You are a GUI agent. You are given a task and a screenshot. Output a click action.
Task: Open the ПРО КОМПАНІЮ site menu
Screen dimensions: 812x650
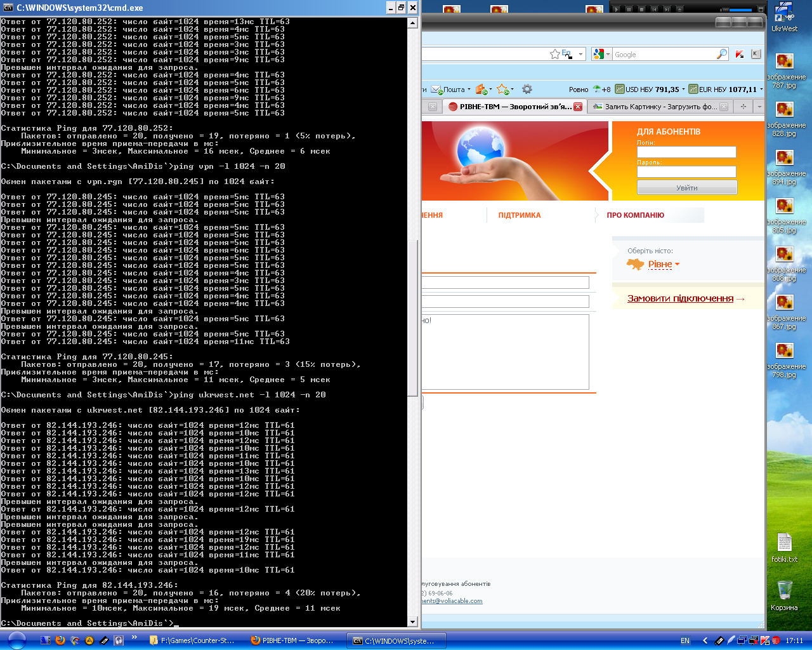tap(635, 215)
